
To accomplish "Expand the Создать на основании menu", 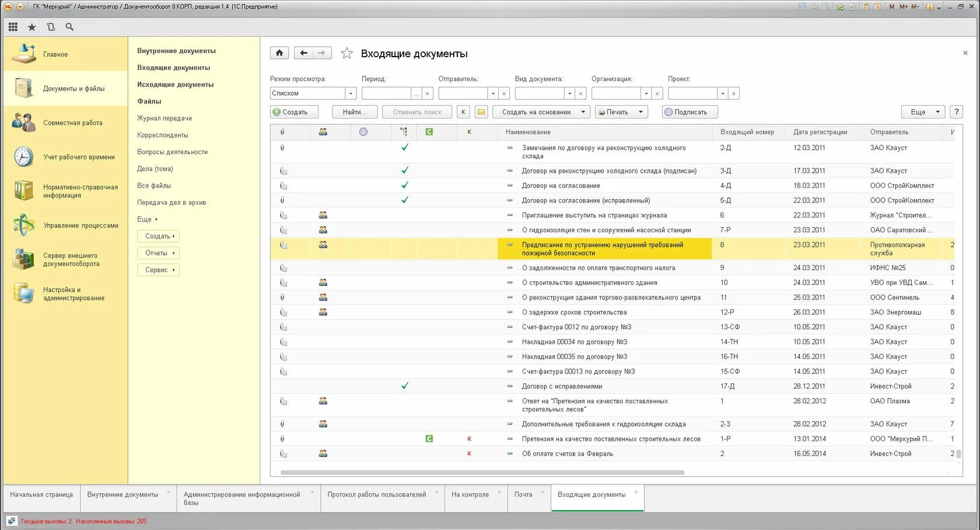I will [541, 112].
